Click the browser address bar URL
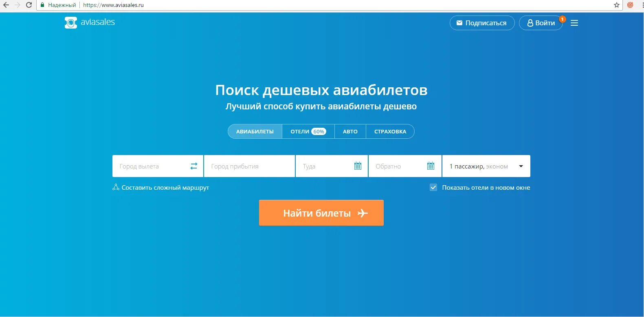 tap(113, 5)
